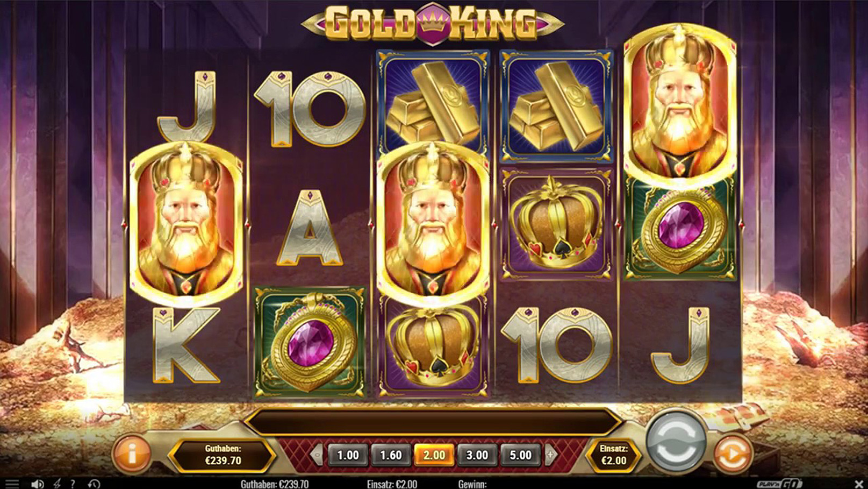Open help via question mark icon
This screenshot has width=868, height=489.
pyautogui.click(x=73, y=484)
